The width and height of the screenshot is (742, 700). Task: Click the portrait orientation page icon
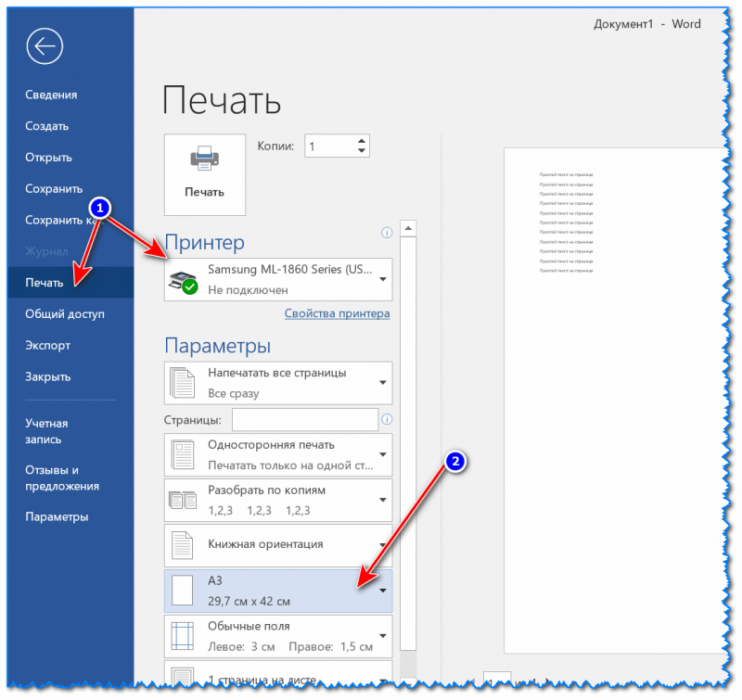click(x=182, y=545)
